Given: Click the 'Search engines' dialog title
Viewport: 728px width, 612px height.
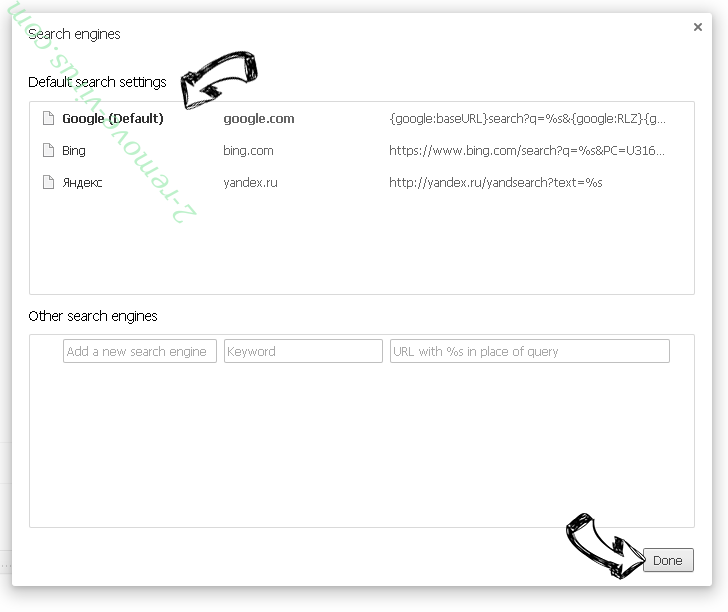Looking at the screenshot, I should (x=74, y=34).
